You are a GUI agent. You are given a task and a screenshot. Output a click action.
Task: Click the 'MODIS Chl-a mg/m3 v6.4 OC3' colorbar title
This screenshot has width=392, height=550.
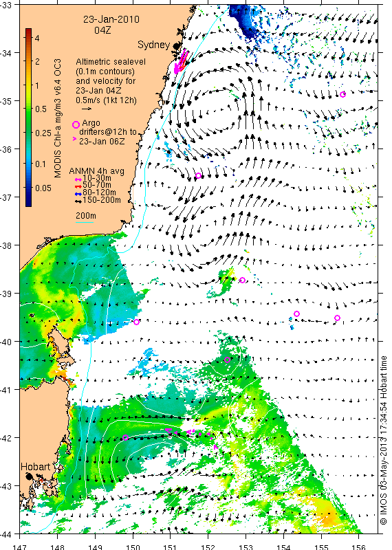[x=58, y=118]
